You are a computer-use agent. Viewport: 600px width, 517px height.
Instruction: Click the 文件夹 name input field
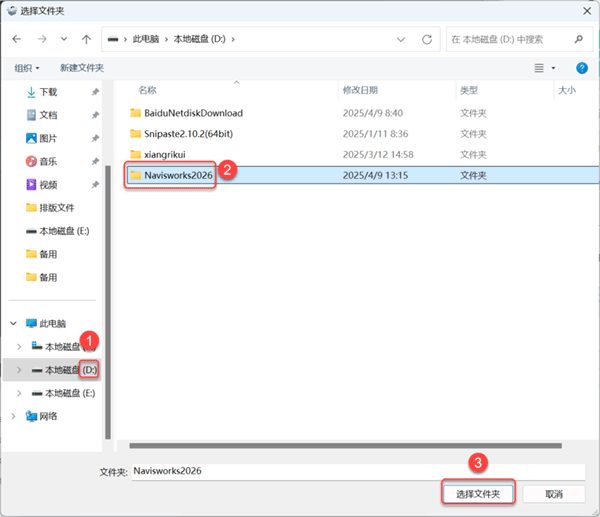359,471
